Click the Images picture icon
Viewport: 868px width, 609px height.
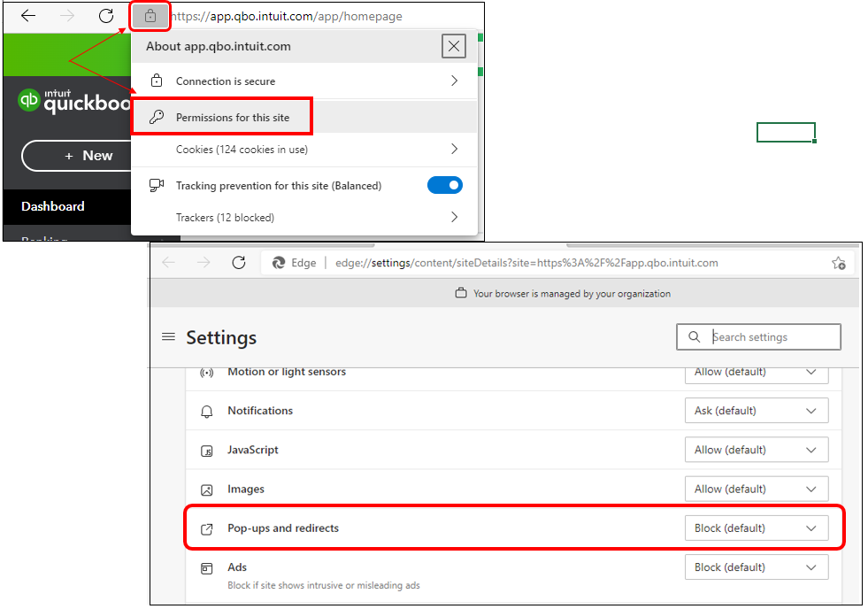[x=206, y=490]
